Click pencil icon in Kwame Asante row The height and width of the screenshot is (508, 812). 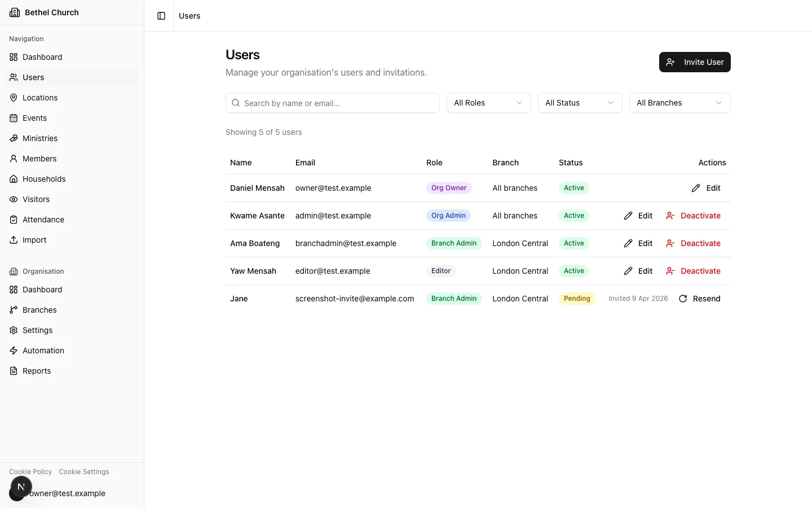coord(628,216)
